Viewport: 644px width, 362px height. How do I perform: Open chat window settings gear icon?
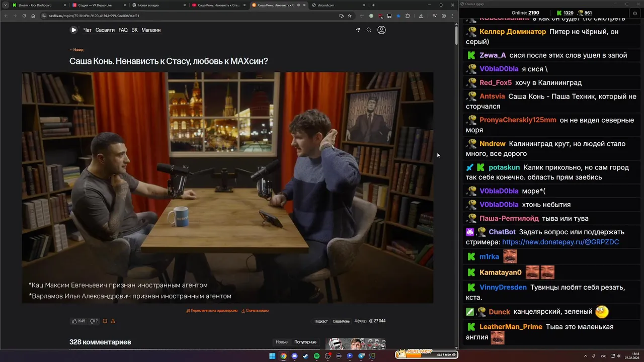(634, 13)
